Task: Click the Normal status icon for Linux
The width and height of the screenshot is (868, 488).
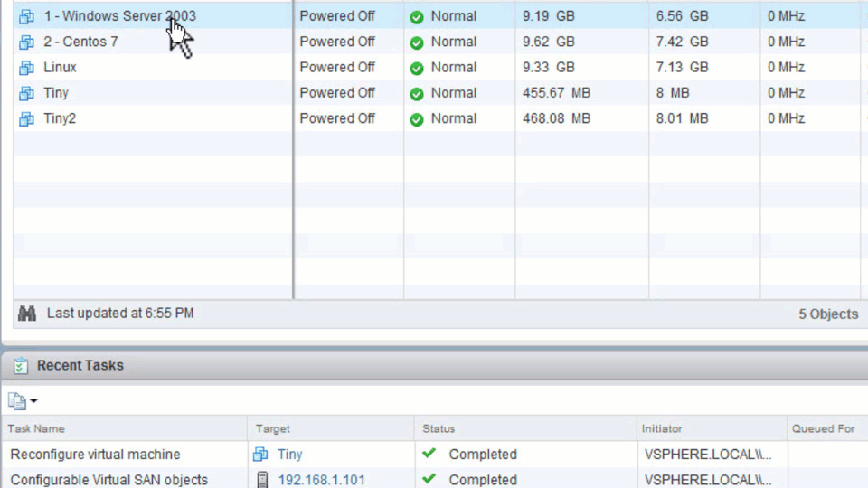Action: pyautogui.click(x=417, y=68)
